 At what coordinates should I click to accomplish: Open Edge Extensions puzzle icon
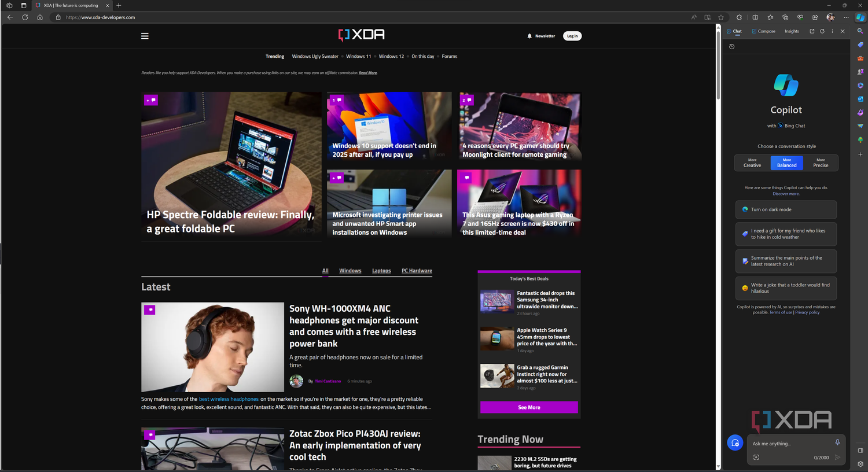pyautogui.click(x=740, y=17)
